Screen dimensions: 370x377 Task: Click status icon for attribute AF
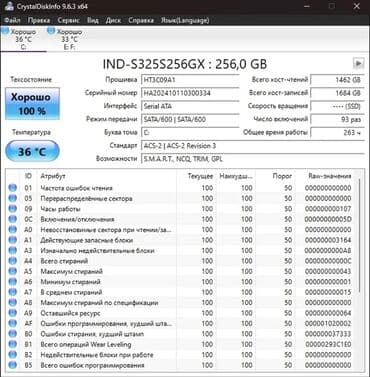pyautogui.click(x=13, y=323)
